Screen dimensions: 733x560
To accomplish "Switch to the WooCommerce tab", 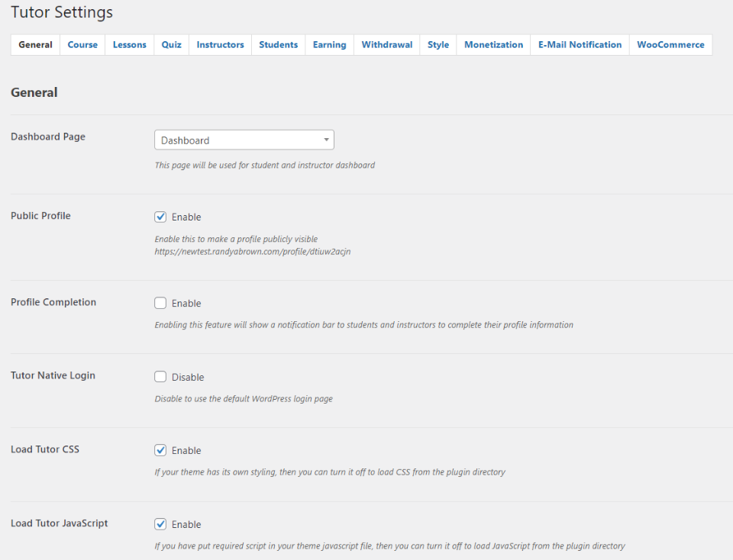I will [670, 45].
